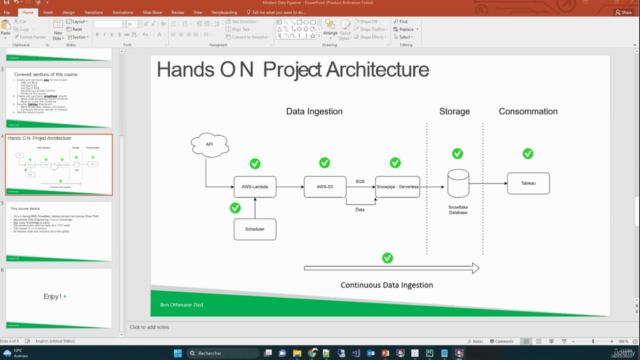Screen dimensions: 640x360
Task: Switch to the Design tab
Action: click(69, 13)
